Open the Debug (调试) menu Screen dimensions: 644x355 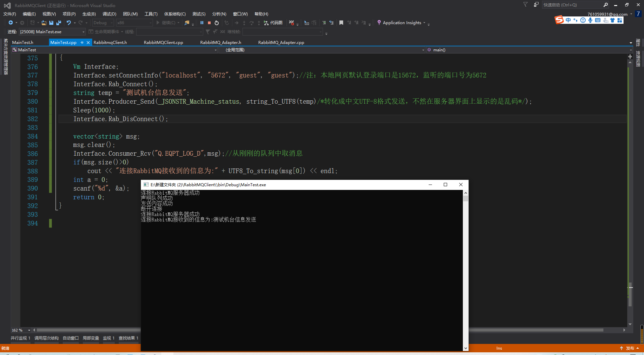pyautogui.click(x=109, y=14)
